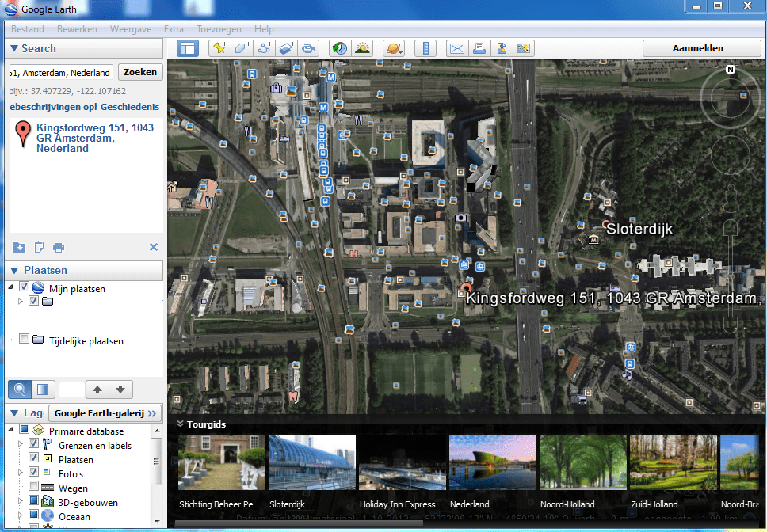Open the Geschiedenis link
This screenshot has width=767, height=532.
(x=130, y=107)
